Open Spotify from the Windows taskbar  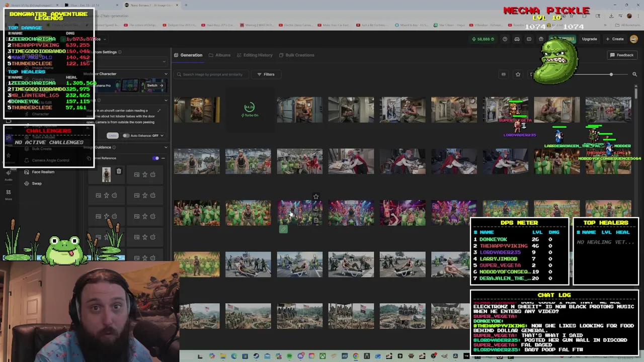[x=289, y=356]
